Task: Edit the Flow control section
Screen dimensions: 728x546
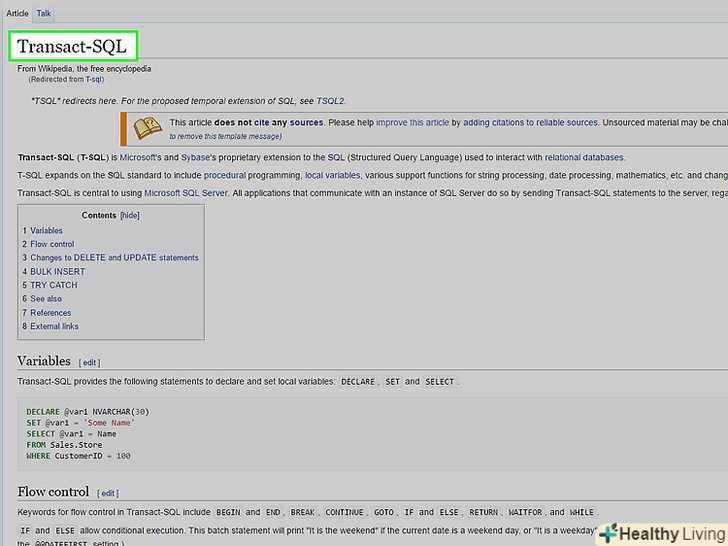Action: pos(107,493)
